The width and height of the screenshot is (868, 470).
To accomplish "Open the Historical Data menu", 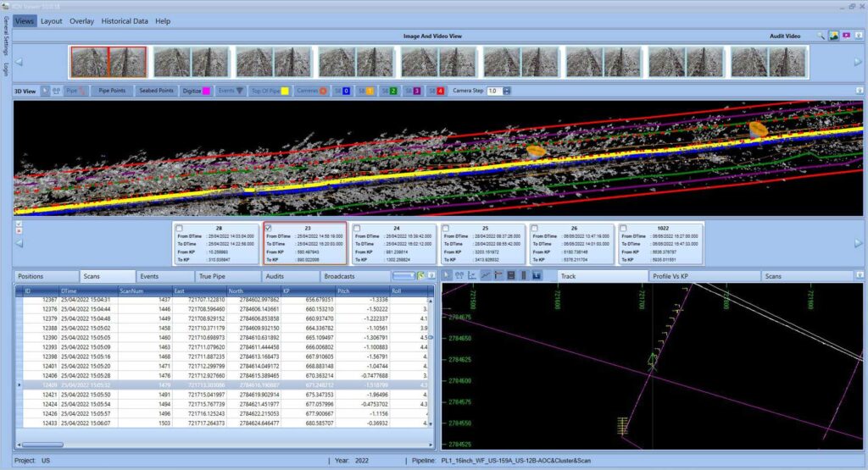I will [124, 20].
